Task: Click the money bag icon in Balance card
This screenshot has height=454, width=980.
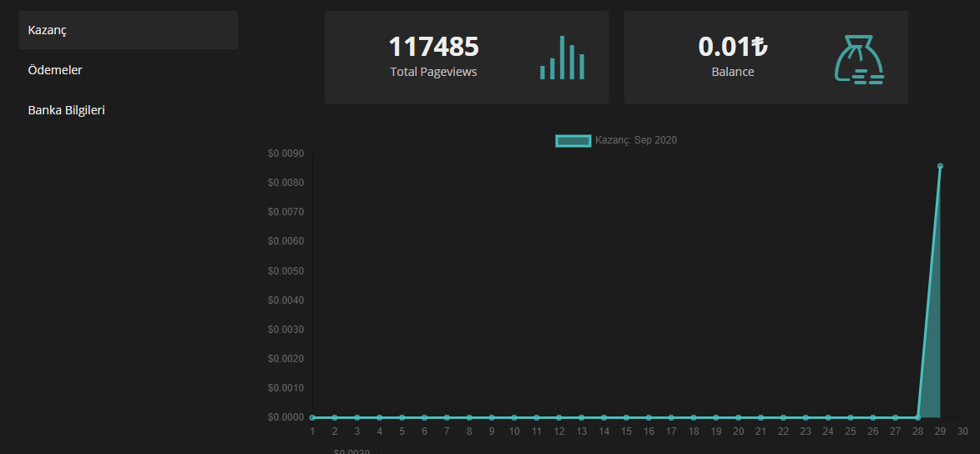Action: click(x=859, y=58)
